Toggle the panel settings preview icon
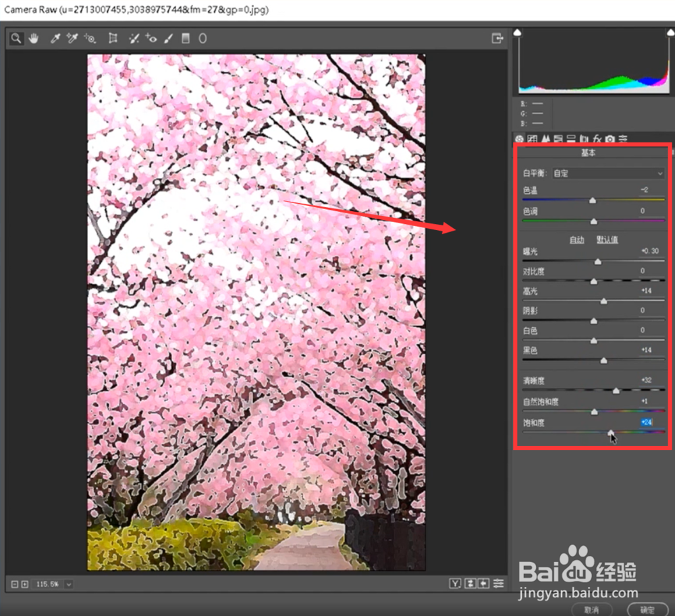The height and width of the screenshot is (616, 675). point(499,584)
